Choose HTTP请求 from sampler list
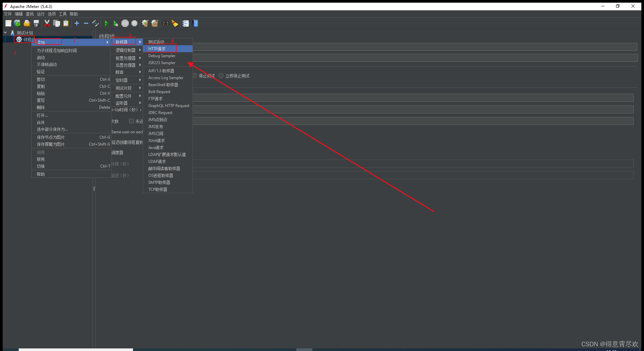This screenshot has height=351, width=644. pos(168,49)
